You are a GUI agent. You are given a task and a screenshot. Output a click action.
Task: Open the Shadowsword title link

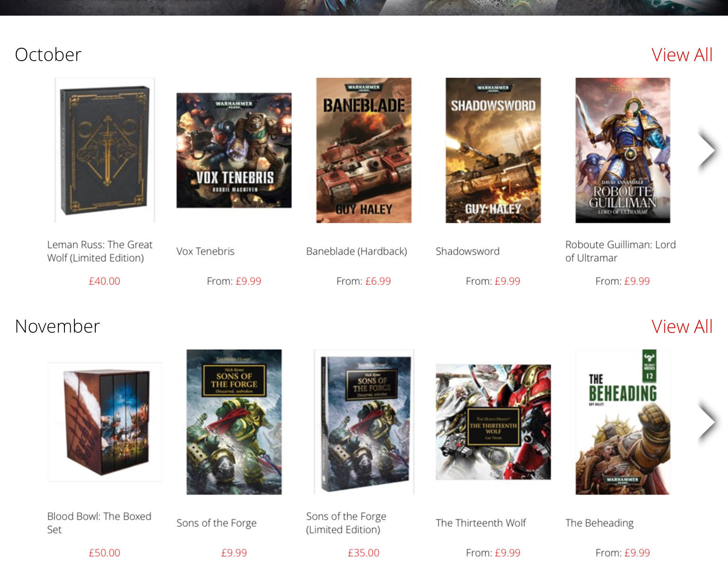tap(467, 251)
